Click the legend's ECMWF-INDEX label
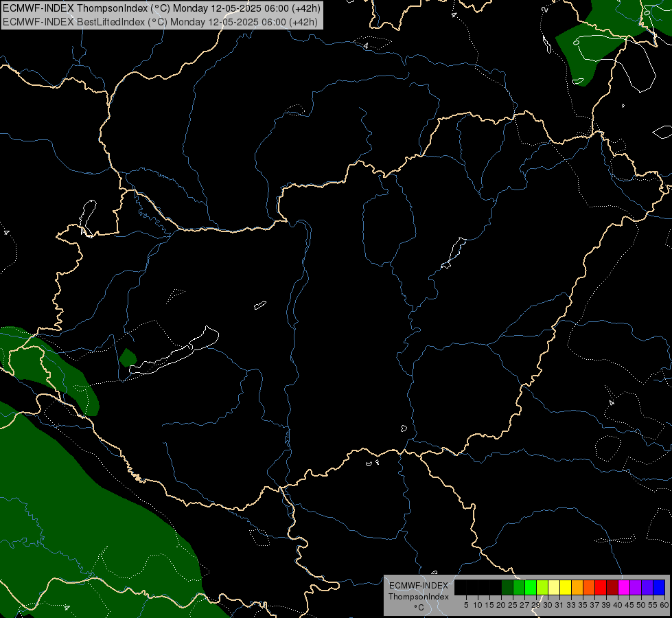This screenshot has width=672, height=618. 419,586
